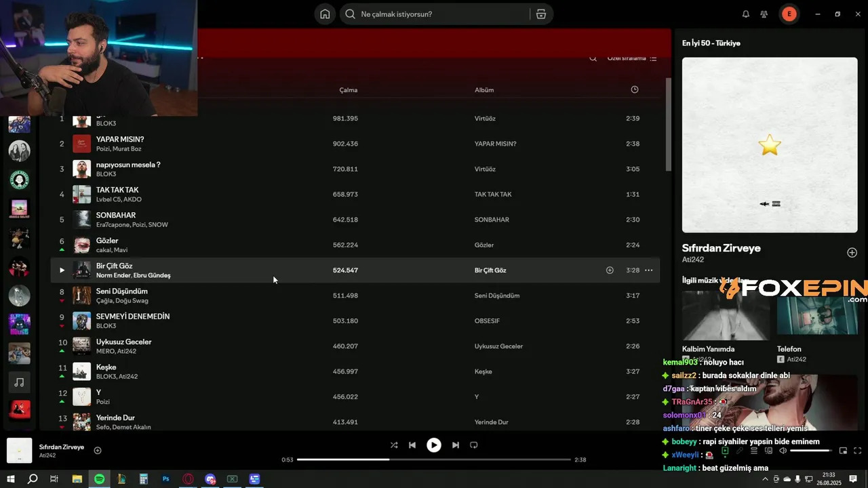Open Ati242 artist link in right panel
The width and height of the screenshot is (868, 488).
click(x=693, y=260)
